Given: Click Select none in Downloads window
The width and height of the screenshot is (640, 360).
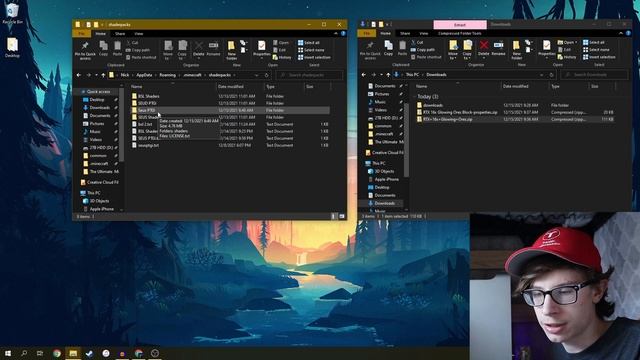Looking at the screenshot, I should click(x=596, y=49).
